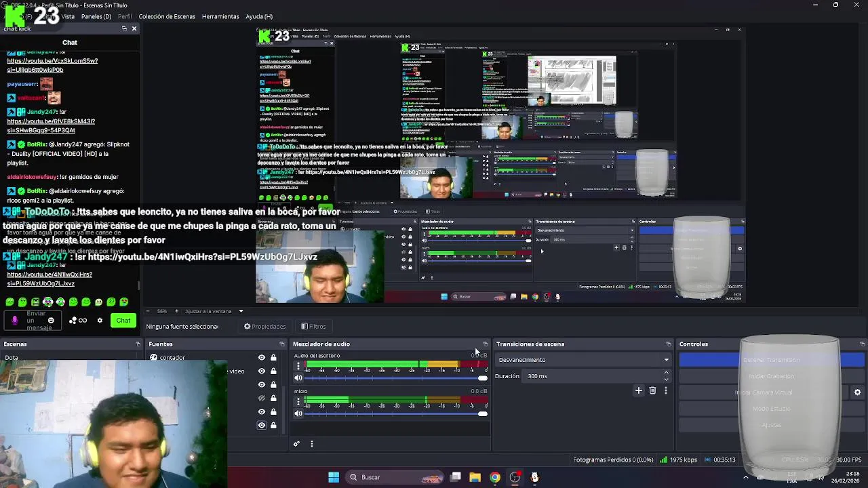868x488 pixels.
Task: Click the taskbar Buscar search box
Action: point(393,477)
